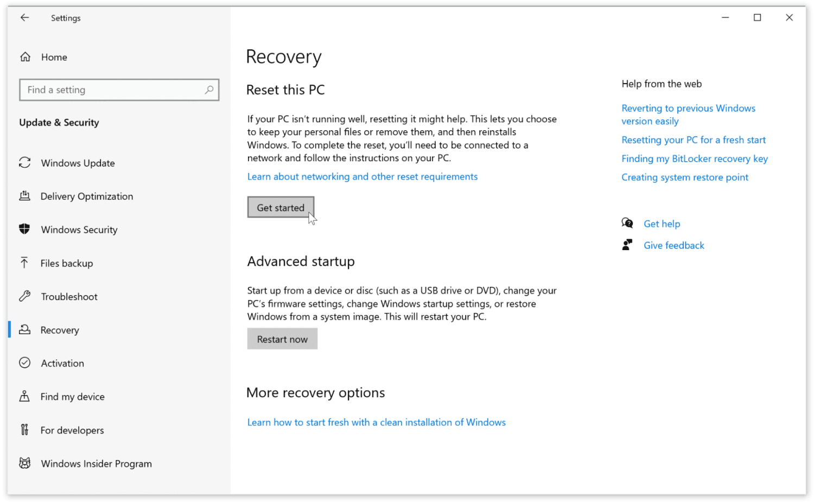
Task: Click the Activation checkmark icon
Action: (x=25, y=363)
